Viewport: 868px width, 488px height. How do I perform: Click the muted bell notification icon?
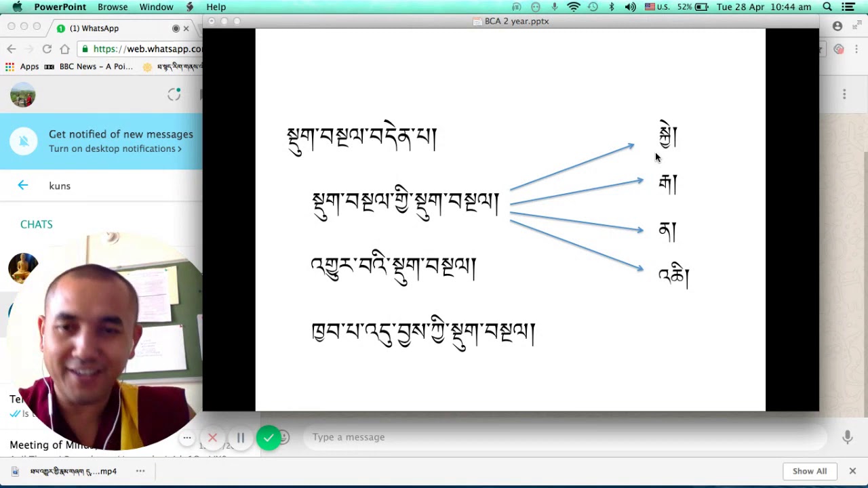[x=23, y=141]
